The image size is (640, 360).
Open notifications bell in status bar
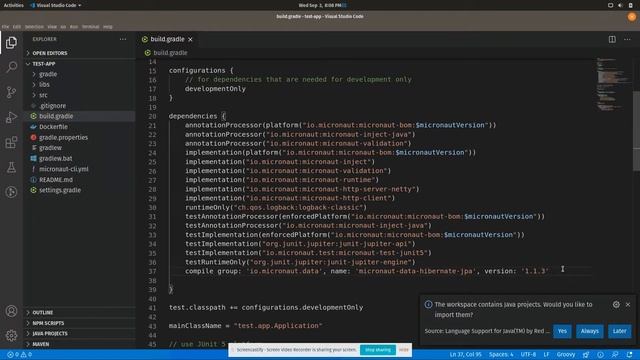tap(629, 355)
